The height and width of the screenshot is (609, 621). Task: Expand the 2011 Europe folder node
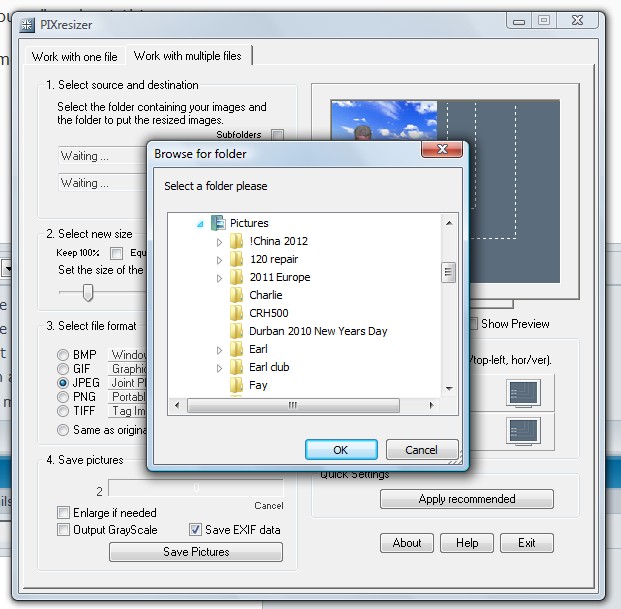(219, 278)
